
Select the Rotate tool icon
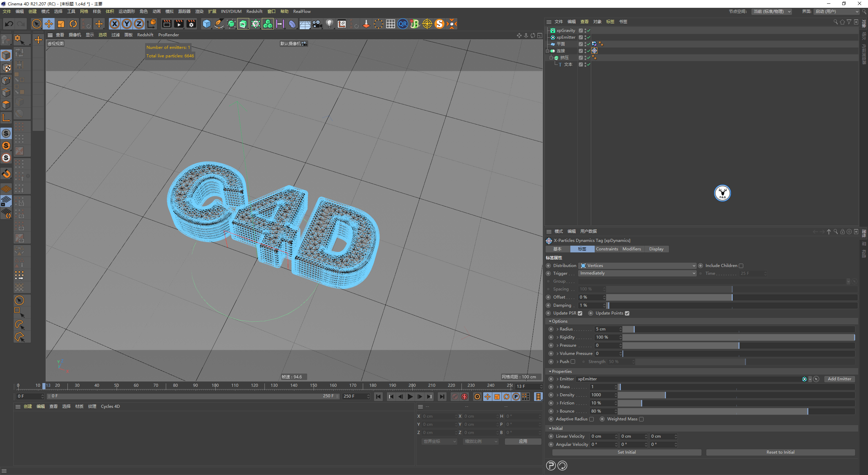coord(73,24)
